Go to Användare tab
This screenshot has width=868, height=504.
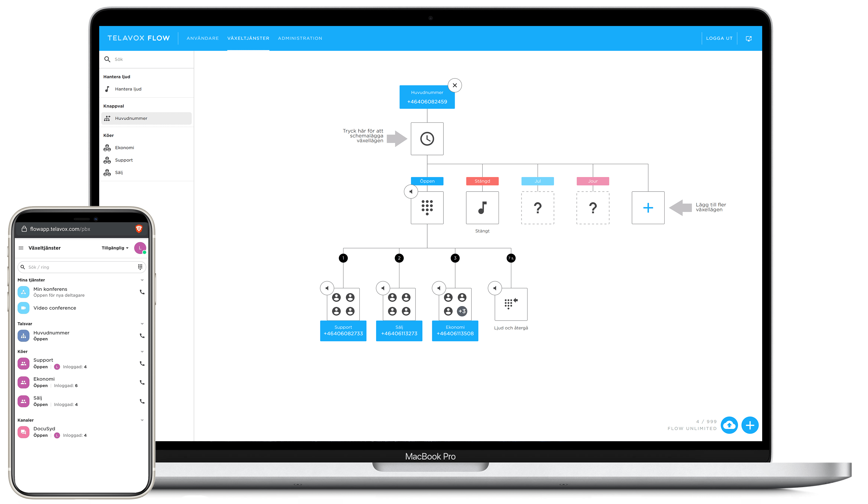click(203, 38)
